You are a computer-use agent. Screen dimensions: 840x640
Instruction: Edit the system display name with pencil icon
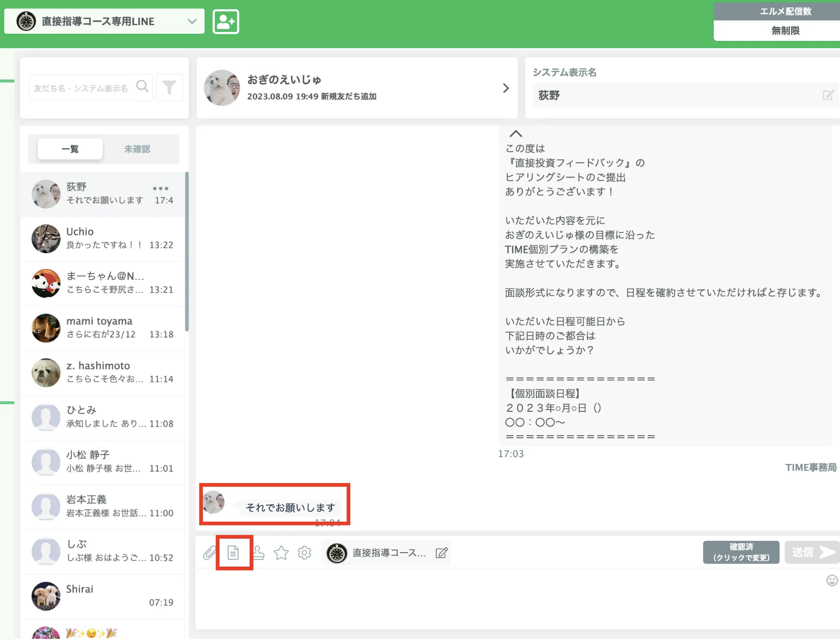pos(829,95)
